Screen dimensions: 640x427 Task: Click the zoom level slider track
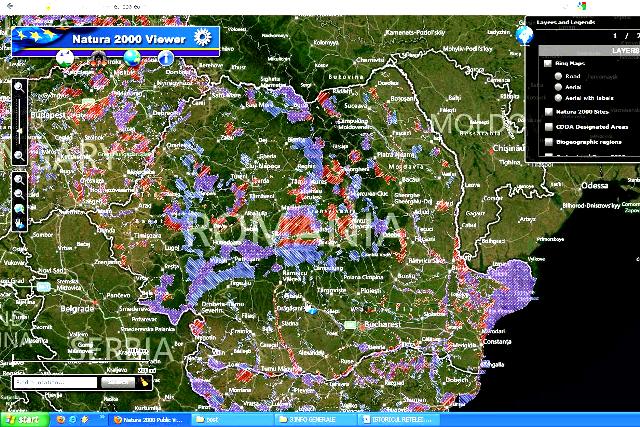coord(19,122)
